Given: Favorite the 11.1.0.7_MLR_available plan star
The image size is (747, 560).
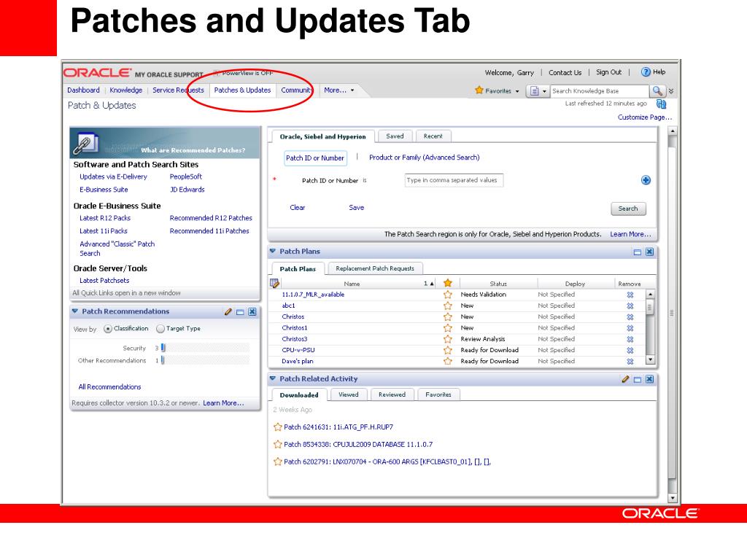Looking at the screenshot, I should coord(448,295).
